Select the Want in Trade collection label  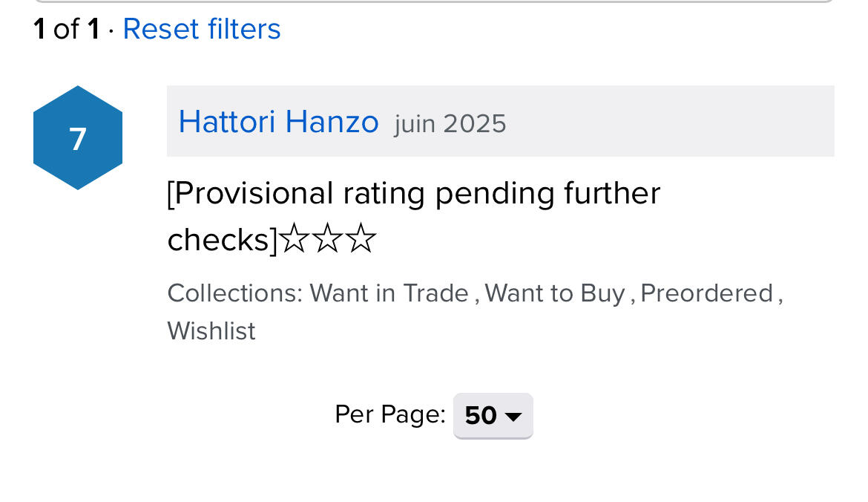click(x=389, y=293)
